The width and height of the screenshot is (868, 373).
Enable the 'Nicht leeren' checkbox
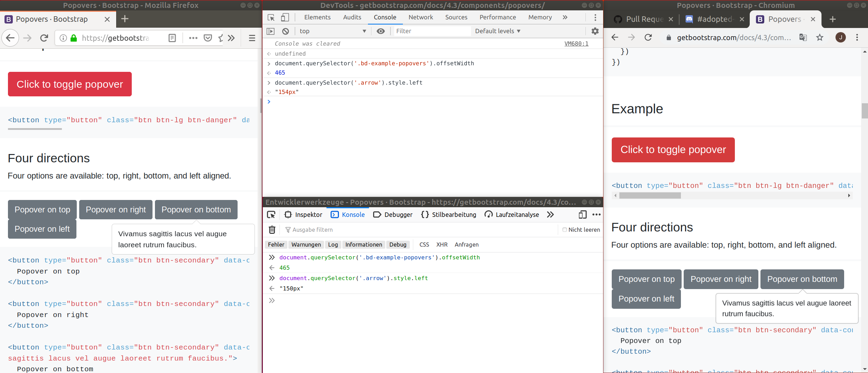pos(564,229)
